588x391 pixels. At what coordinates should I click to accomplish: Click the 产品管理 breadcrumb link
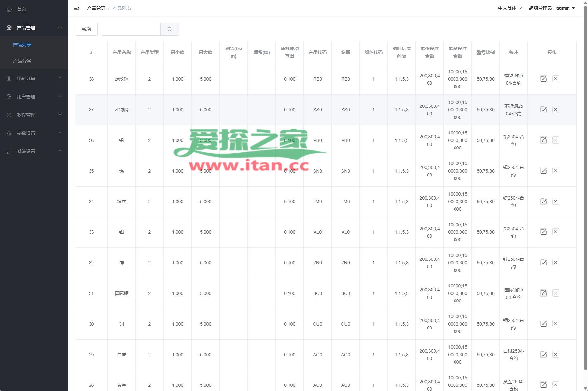coord(96,8)
